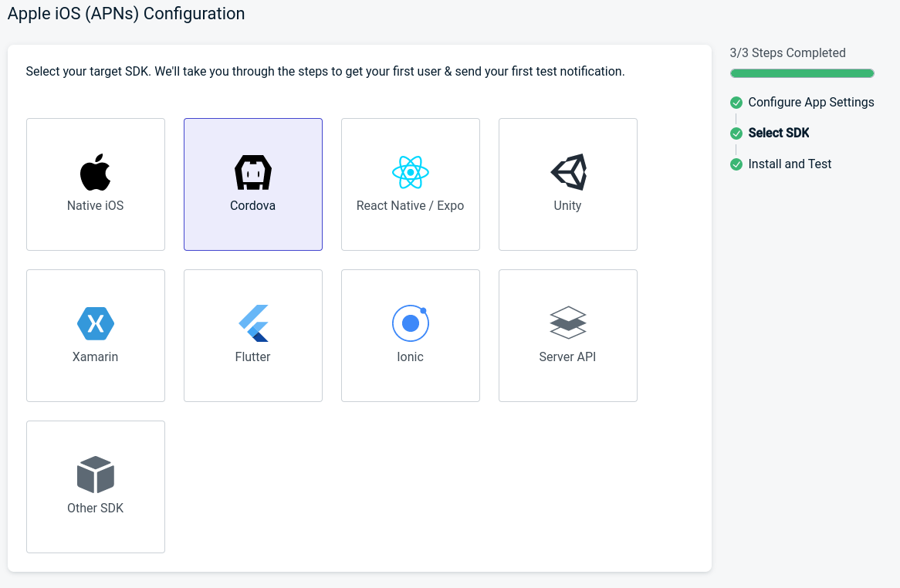This screenshot has height=588, width=900.
Task: Click green checkmark beside Configure App Settings
Action: (736, 103)
